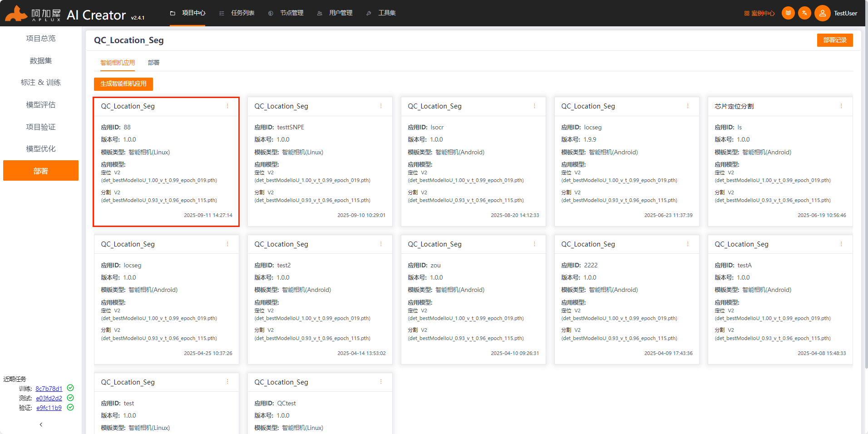Screen dimensions: 868x434
Task: Click the user avatar icon
Action: [822, 13]
